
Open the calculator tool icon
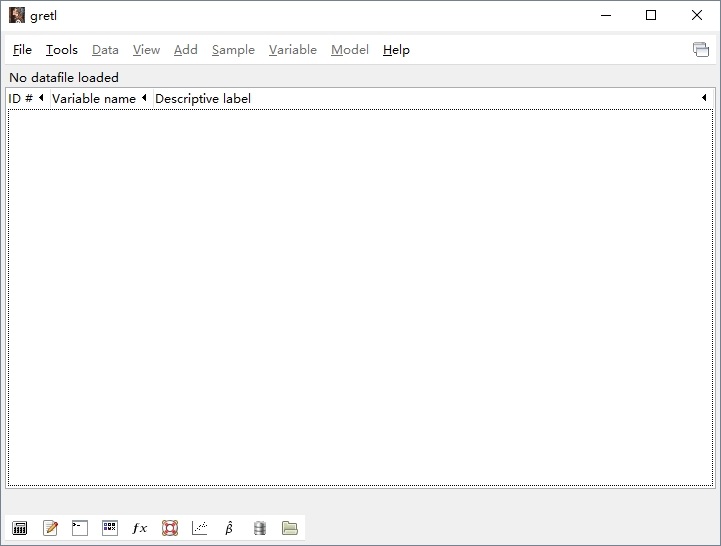tap(19, 528)
